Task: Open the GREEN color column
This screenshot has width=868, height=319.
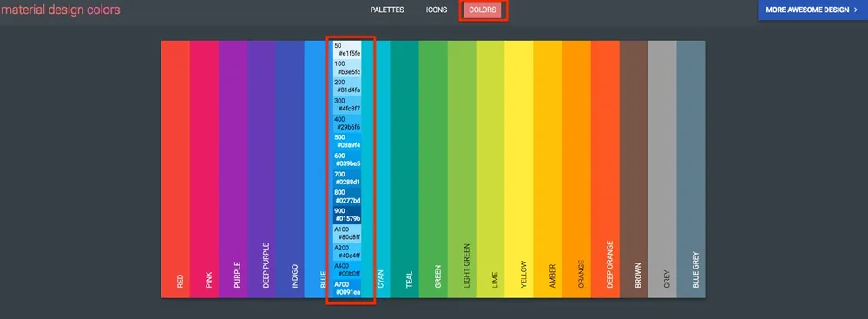Action: (433, 169)
